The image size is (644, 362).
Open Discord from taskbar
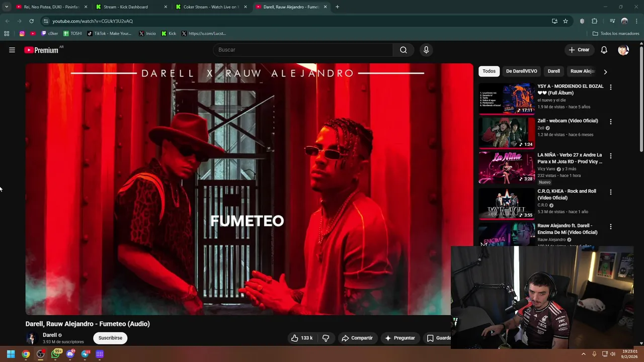point(70,354)
